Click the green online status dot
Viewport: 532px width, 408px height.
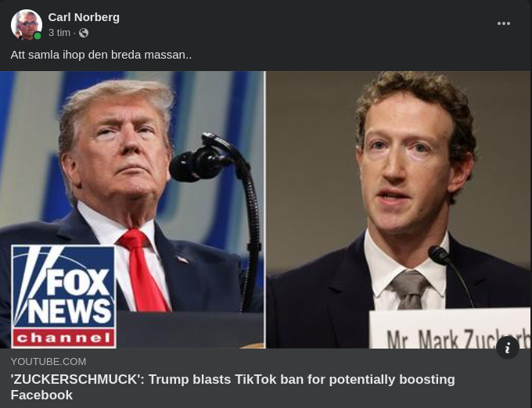point(38,36)
